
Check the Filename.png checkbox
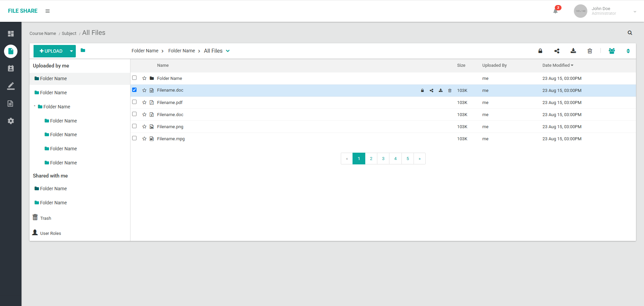coord(135,126)
